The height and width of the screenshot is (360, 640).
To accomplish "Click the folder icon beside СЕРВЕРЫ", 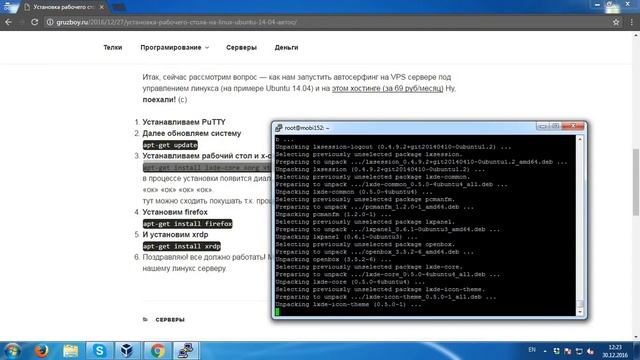I will coord(145,320).
